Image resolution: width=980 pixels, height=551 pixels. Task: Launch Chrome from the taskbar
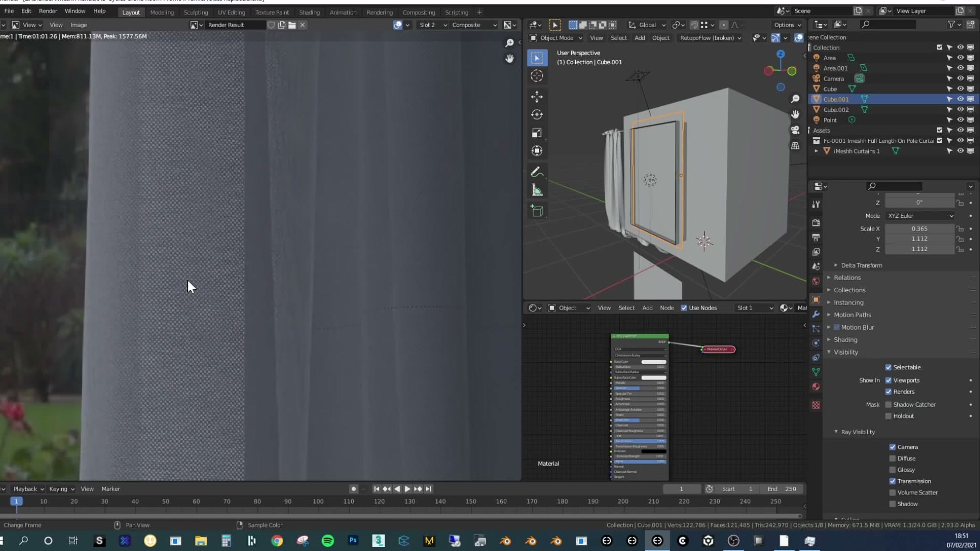click(x=277, y=541)
